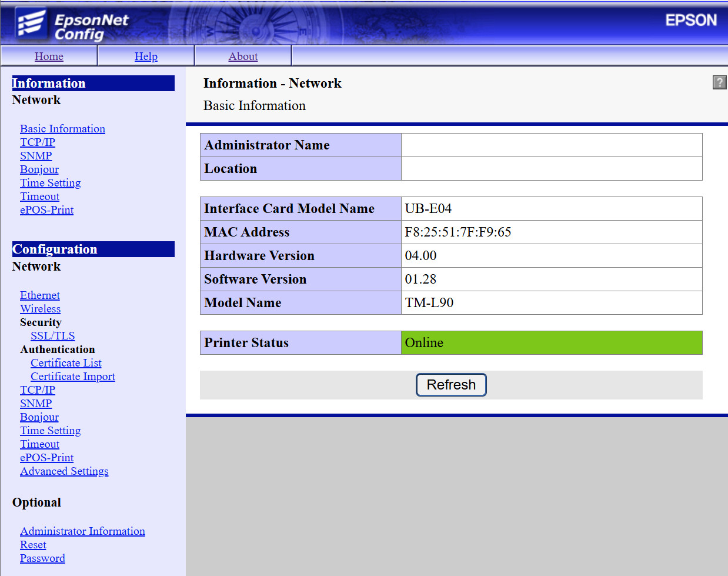Open SNMP under Information Network
Viewport: 728px width, 576px height.
(36, 156)
